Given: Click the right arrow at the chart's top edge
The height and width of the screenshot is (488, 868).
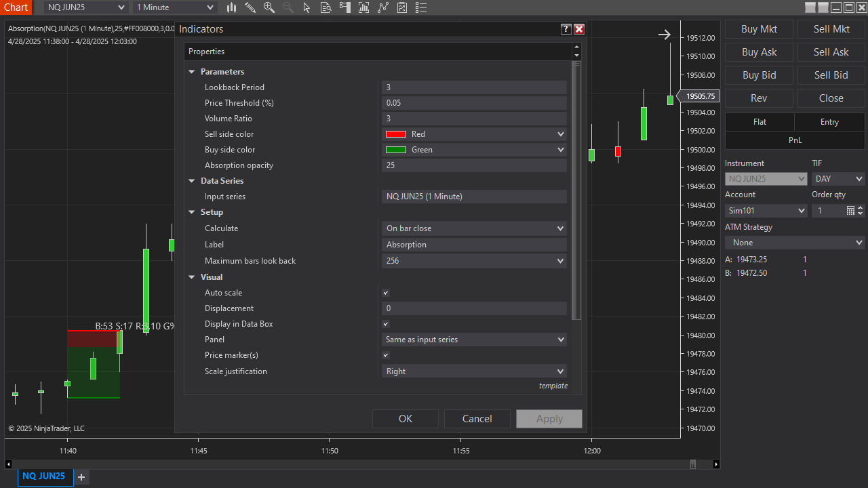Looking at the screenshot, I should click(x=665, y=35).
